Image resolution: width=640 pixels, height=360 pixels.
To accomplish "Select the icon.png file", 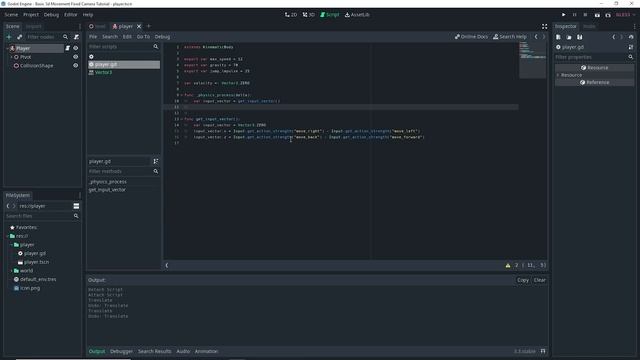I will tap(30, 288).
